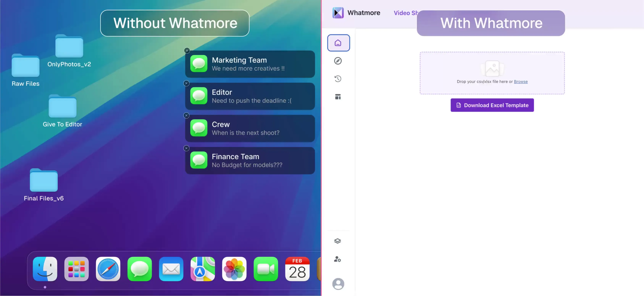Open Finder from the dock
The image size is (644, 296).
pyautogui.click(x=45, y=269)
